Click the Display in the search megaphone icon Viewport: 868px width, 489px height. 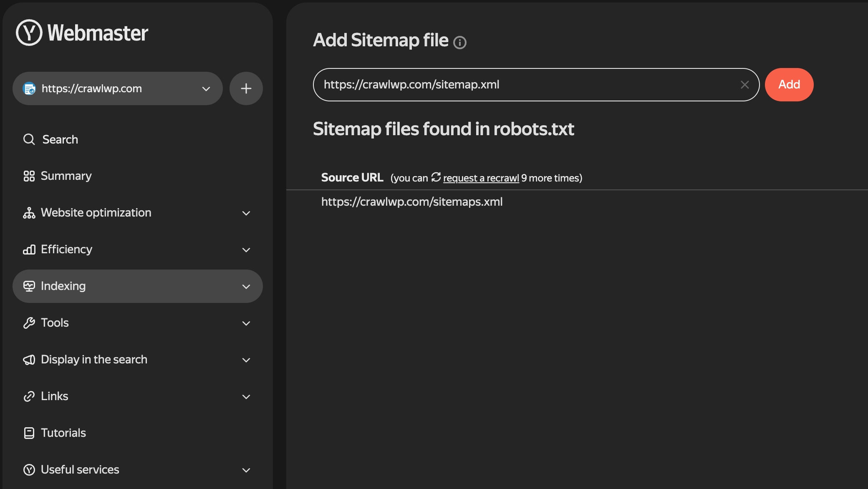[29, 360]
